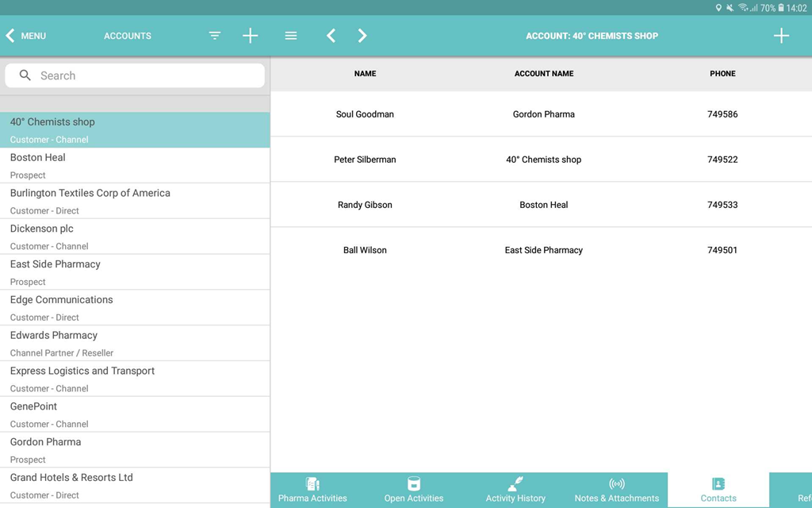Add new contact with top-right plus icon
Viewport: 812px width, 508px height.
click(781, 36)
